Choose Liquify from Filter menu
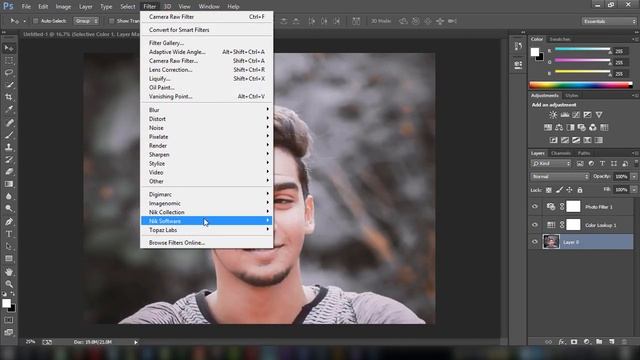640x360 pixels. (207, 78)
